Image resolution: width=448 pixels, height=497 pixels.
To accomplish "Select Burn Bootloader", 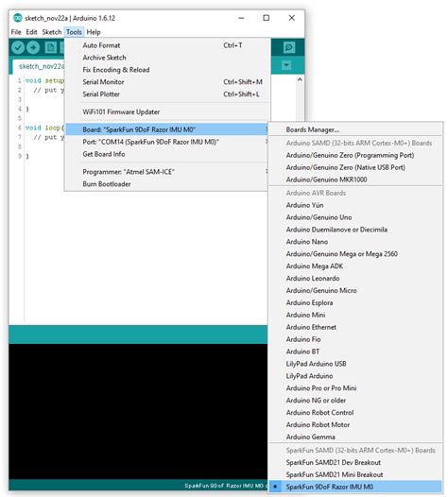I will (167, 184).
